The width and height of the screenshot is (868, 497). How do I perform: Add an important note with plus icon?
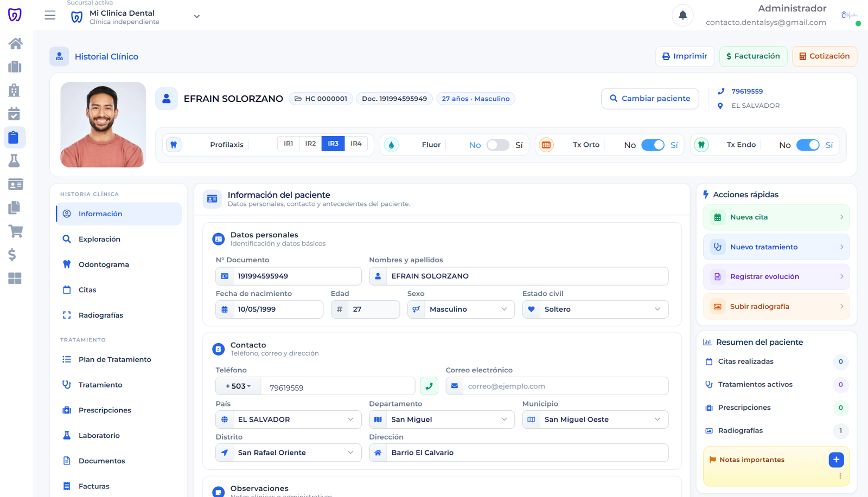coord(836,460)
